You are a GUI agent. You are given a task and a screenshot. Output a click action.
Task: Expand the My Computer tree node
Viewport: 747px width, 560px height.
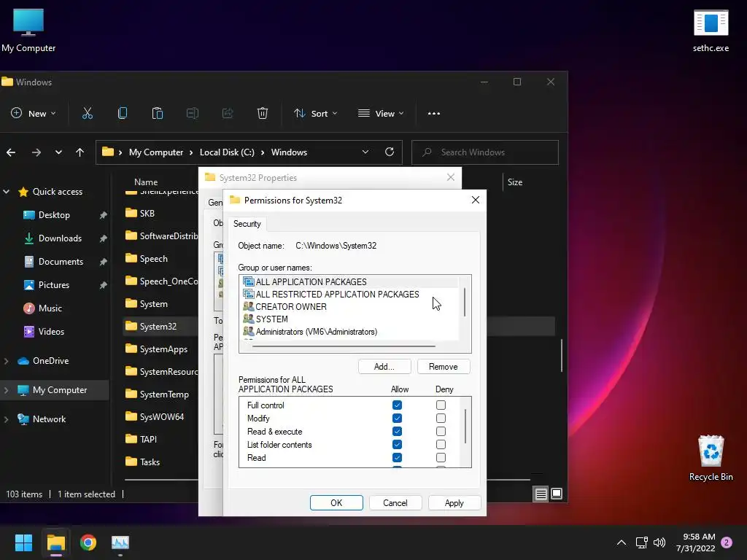tap(6, 390)
